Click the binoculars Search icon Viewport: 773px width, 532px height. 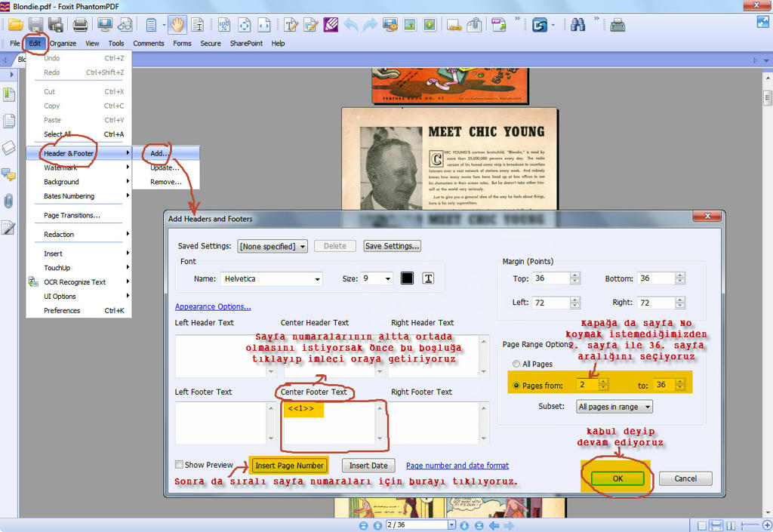(x=578, y=24)
